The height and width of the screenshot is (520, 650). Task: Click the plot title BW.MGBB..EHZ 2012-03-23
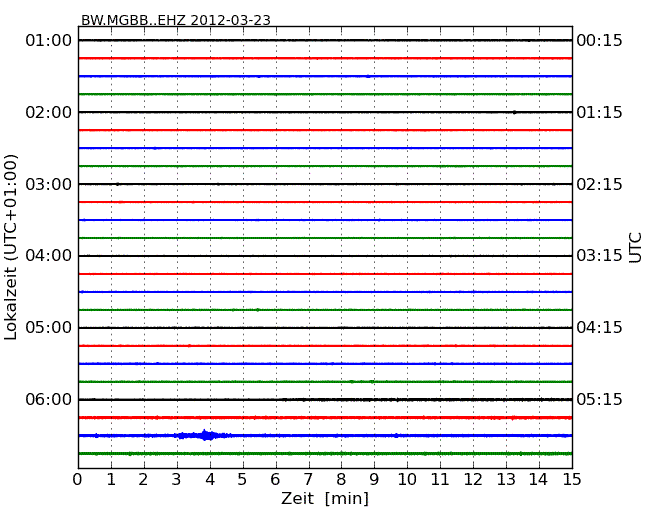176,20
